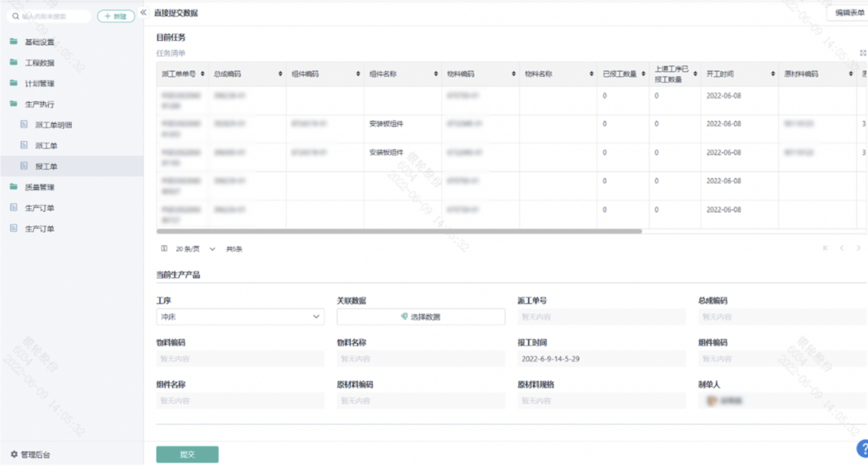Sort by 派工单单号 column arrows
The width and height of the screenshot is (868, 466).
click(x=202, y=74)
